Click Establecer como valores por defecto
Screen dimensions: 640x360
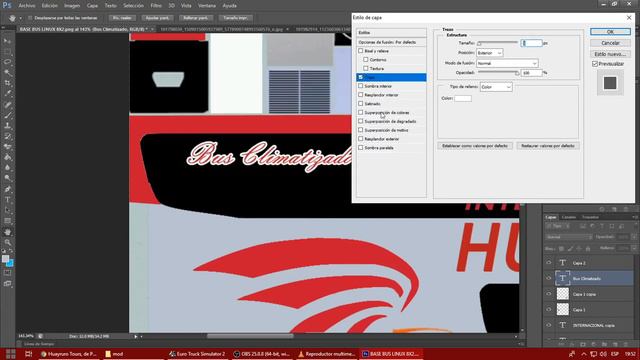tap(475, 146)
